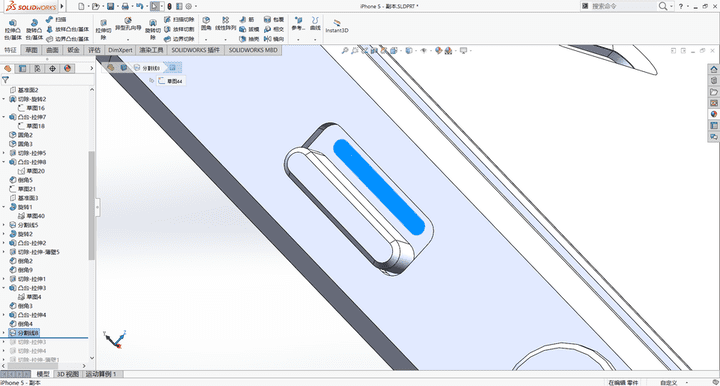Select 倒角5 in the feature tree
720x386 pixels.
pos(21,180)
